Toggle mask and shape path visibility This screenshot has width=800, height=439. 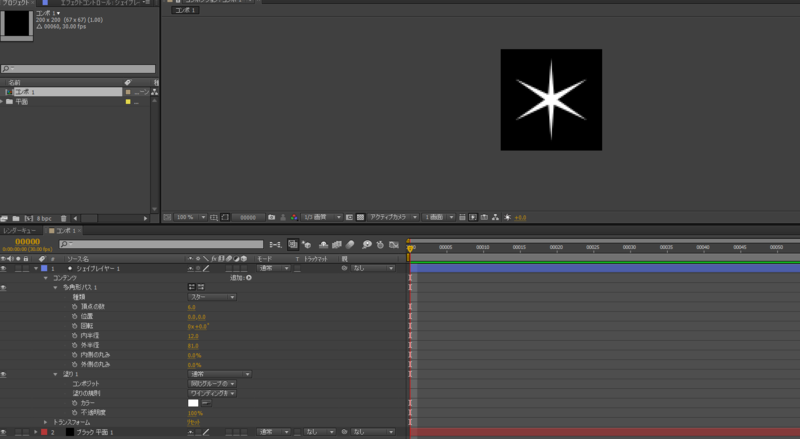(x=225, y=217)
